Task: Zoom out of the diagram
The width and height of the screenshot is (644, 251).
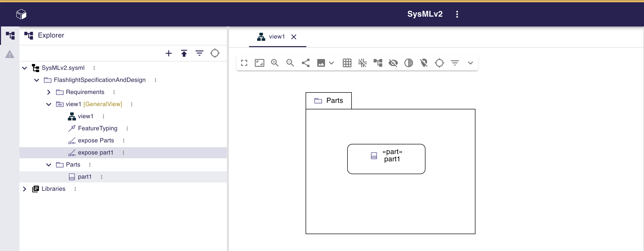Action: tap(290, 63)
